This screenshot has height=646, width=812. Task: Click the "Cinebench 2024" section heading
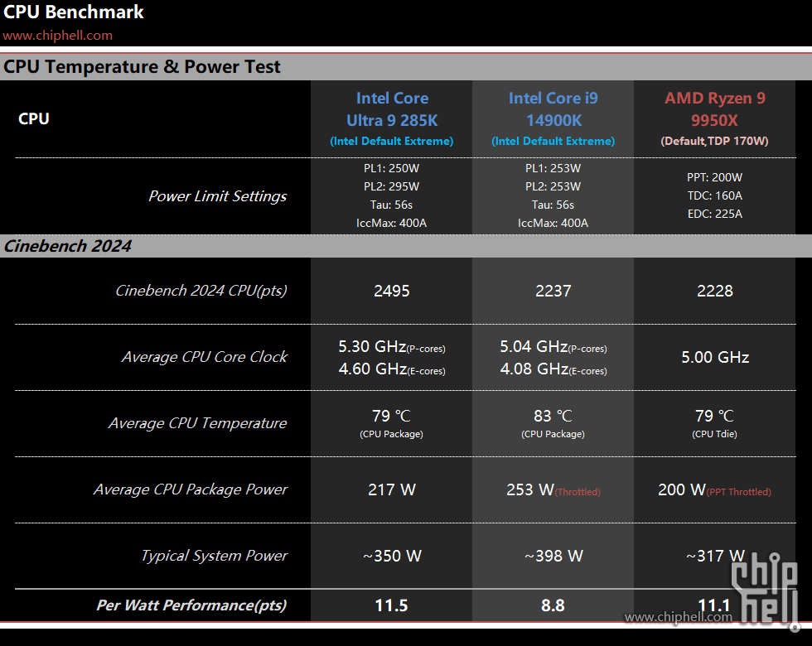68,246
